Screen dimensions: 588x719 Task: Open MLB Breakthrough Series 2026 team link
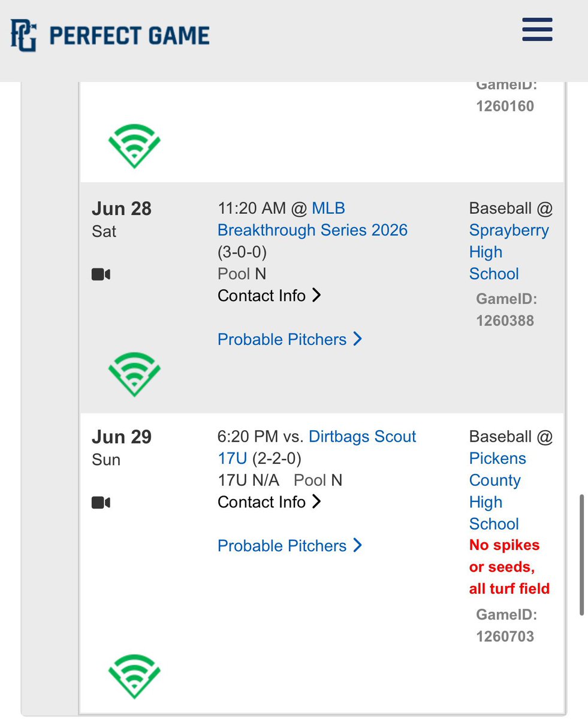[312, 219]
